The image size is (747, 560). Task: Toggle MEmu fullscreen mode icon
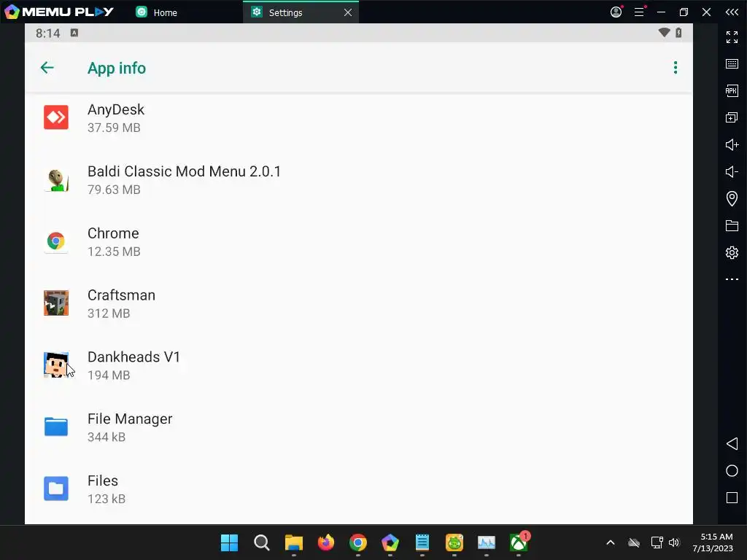click(x=732, y=37)
